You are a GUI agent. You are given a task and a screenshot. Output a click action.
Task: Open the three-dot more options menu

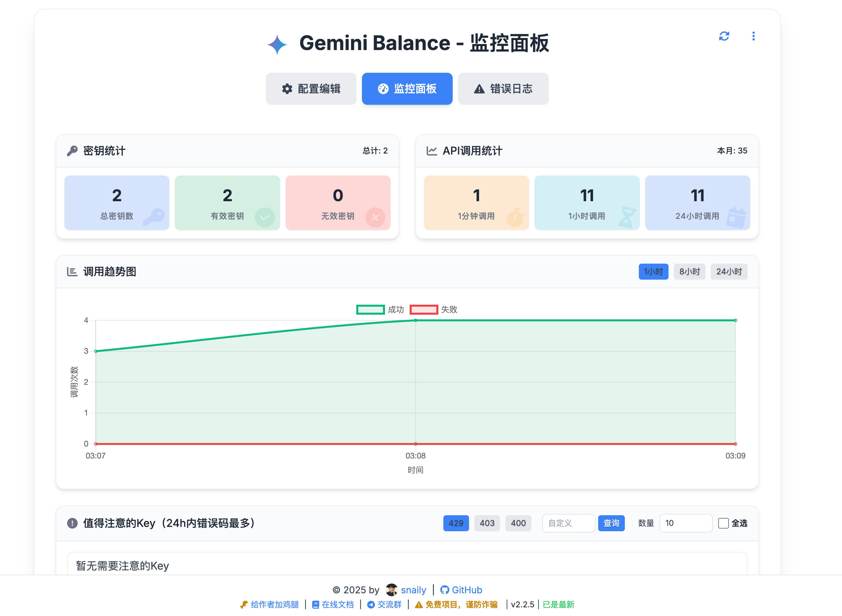753,36
